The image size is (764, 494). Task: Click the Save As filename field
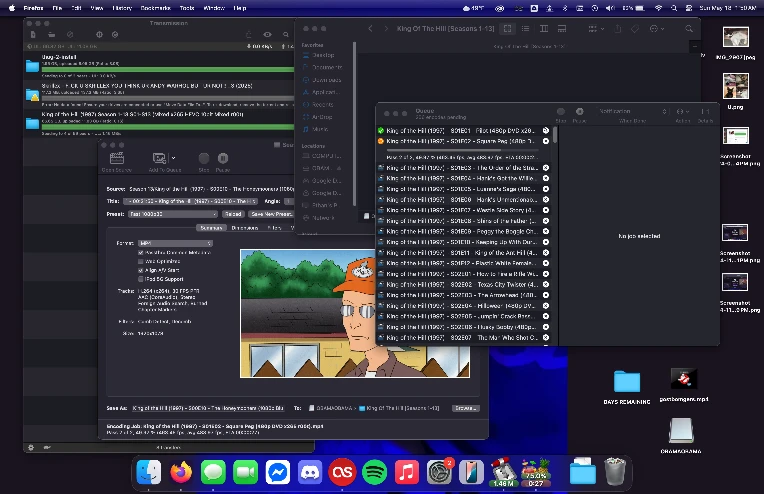click(x=208, y=408)
